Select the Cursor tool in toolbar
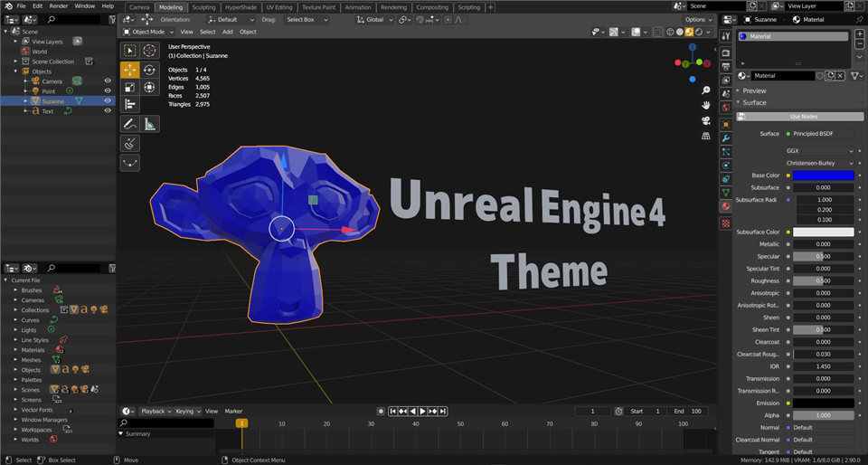 click(x=149, y=51)
